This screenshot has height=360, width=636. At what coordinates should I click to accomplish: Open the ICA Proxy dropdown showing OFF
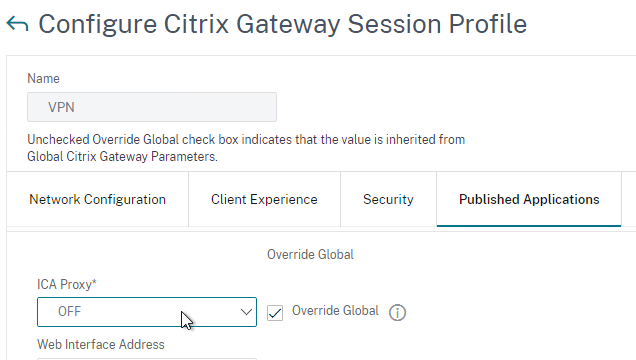point(147,312)
